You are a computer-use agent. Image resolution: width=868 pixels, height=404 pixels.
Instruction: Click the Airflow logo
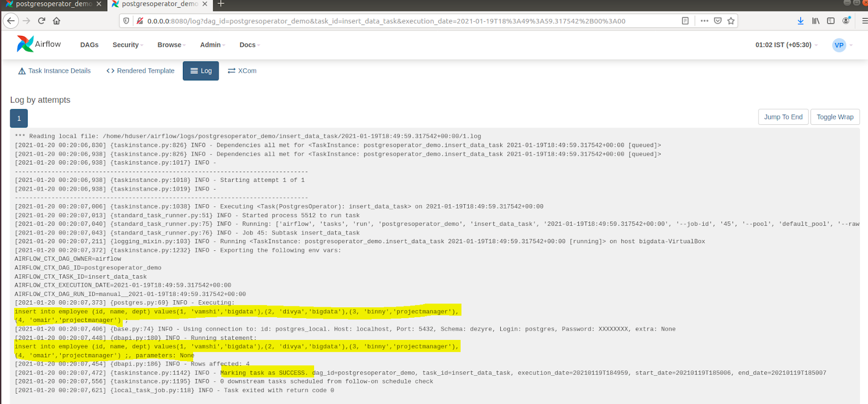pyautogui.click(x=39, y=44)
